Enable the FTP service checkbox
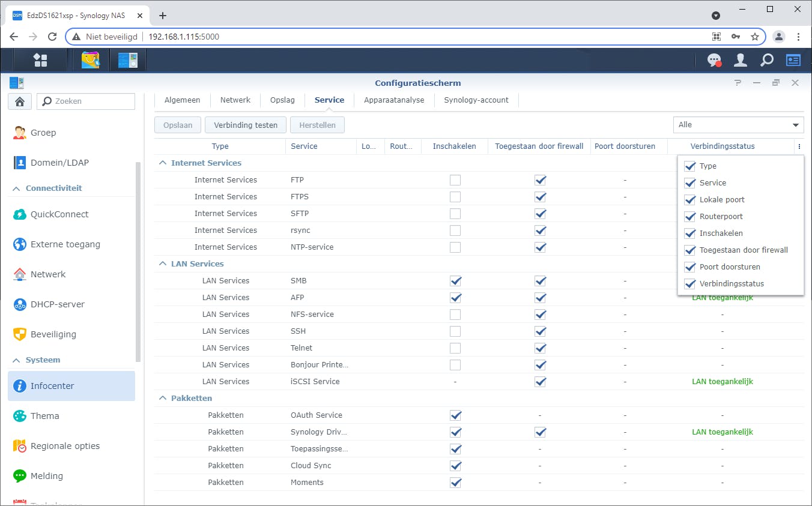This screenshot has width=812, height=506. tap(455, 180)
